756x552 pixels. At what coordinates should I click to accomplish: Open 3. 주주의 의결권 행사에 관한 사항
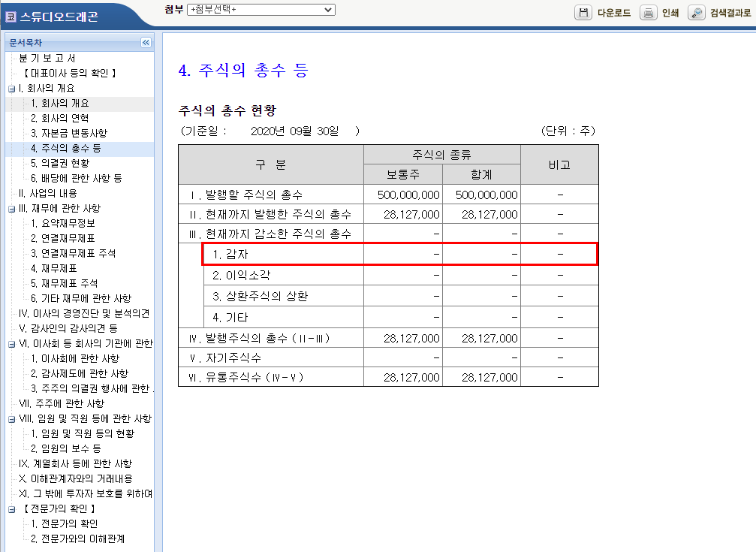tap(92, 388)
